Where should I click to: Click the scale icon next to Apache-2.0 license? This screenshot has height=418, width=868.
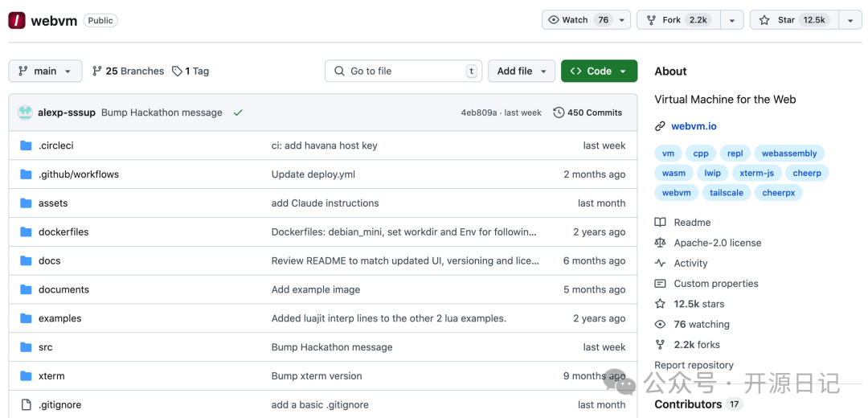point(660,243)
